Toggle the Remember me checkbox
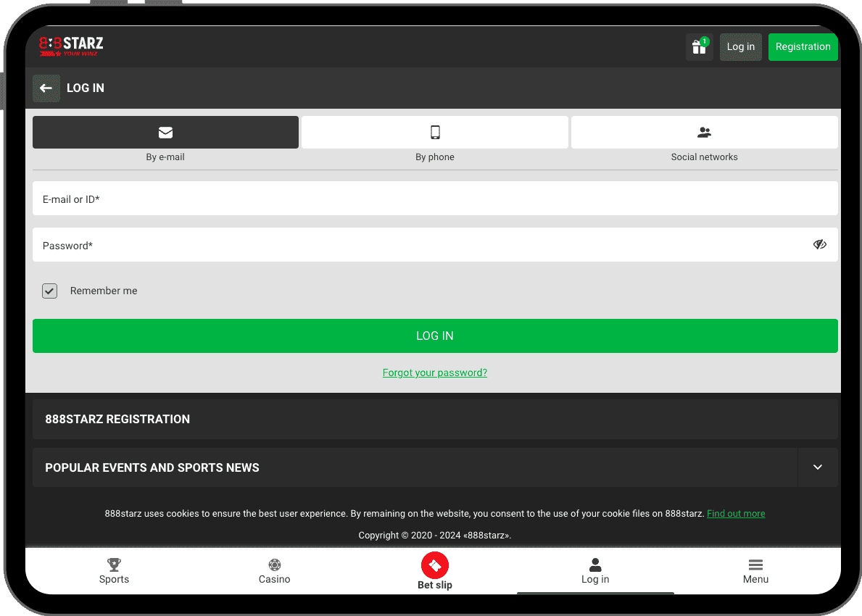This screenshot has width=862, height=616. point(49,291)
